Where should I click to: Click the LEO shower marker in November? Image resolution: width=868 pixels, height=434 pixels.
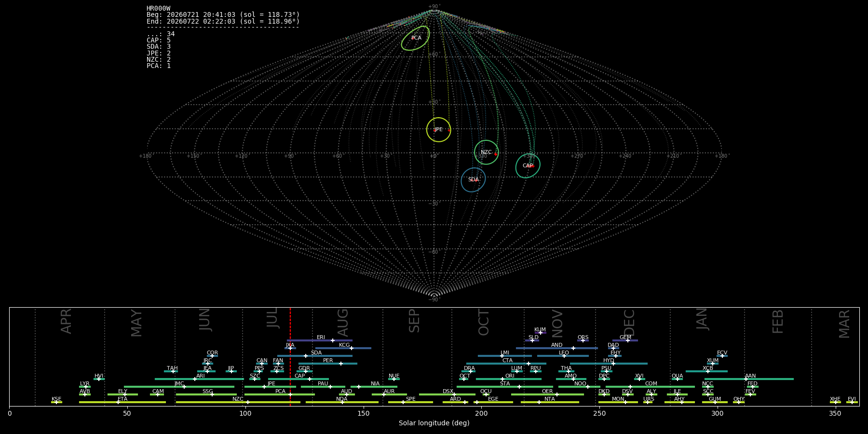pos(564,356)
